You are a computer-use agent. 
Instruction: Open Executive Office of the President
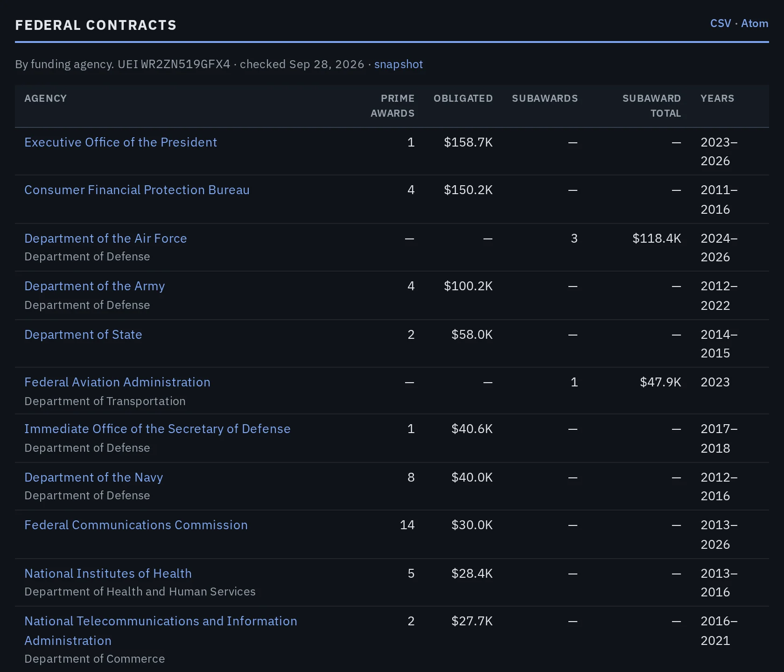click(121, 142)
